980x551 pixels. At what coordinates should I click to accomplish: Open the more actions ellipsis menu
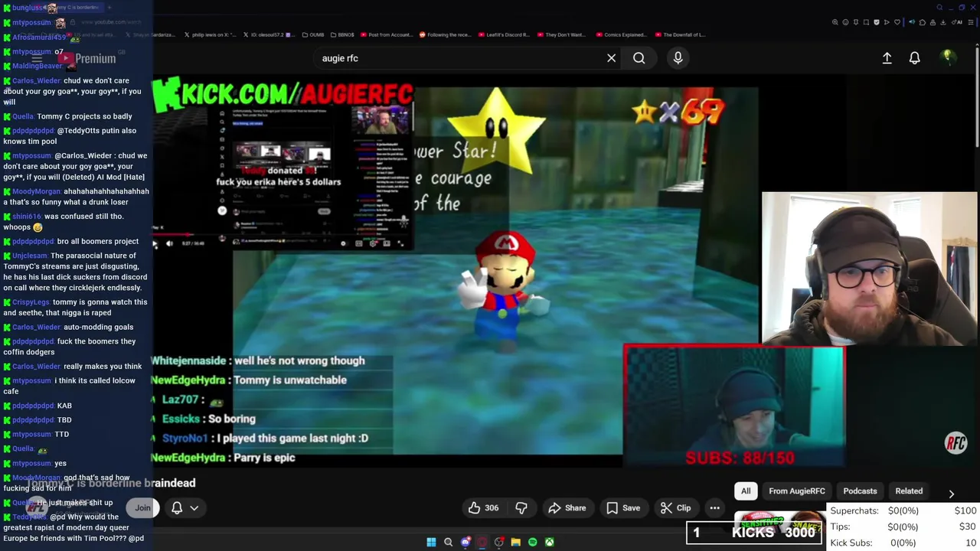point(714,507)
